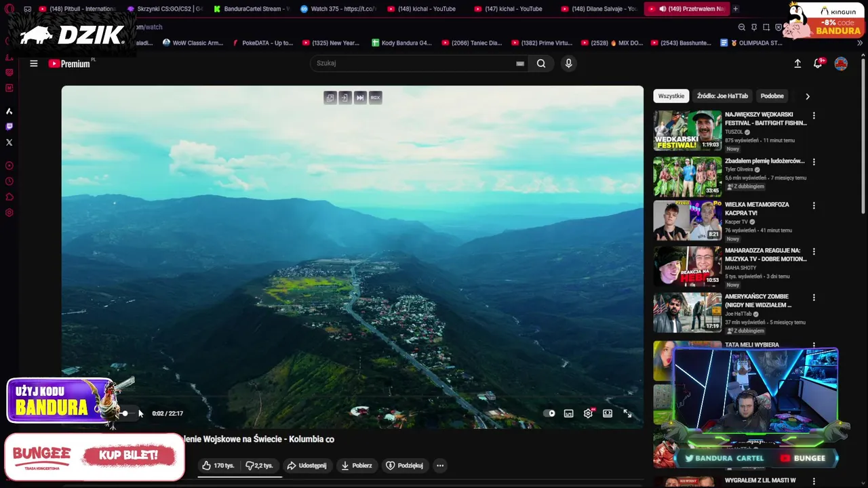Image resolution: width=868 pixels, height=488 pixels.
Task: Expand bookmarks bar overflow chevron
Action: point(860,43)
